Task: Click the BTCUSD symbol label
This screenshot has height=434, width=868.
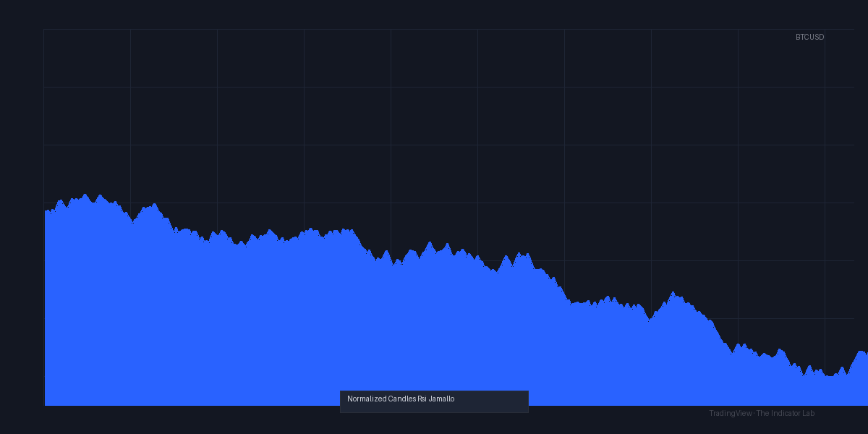Action: tap(809, 37)
